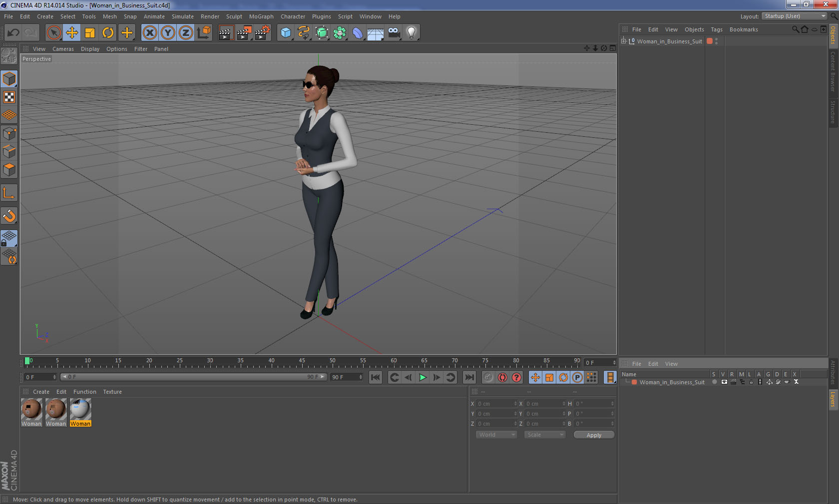The width and height of the screenshot is (839, 504).
Task: Add a Cube primitive object
Action: click(x=286, y=33)
